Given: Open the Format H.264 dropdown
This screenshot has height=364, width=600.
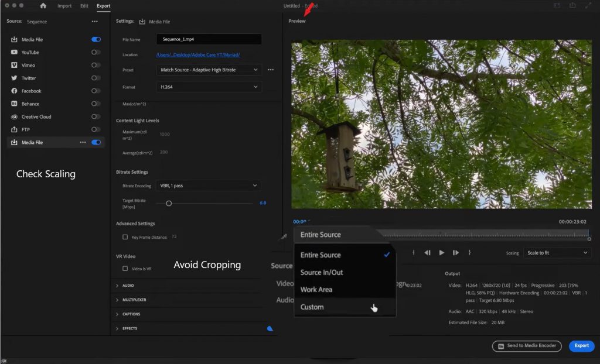Looking at the screenshot, I should (x=209, y=87).
